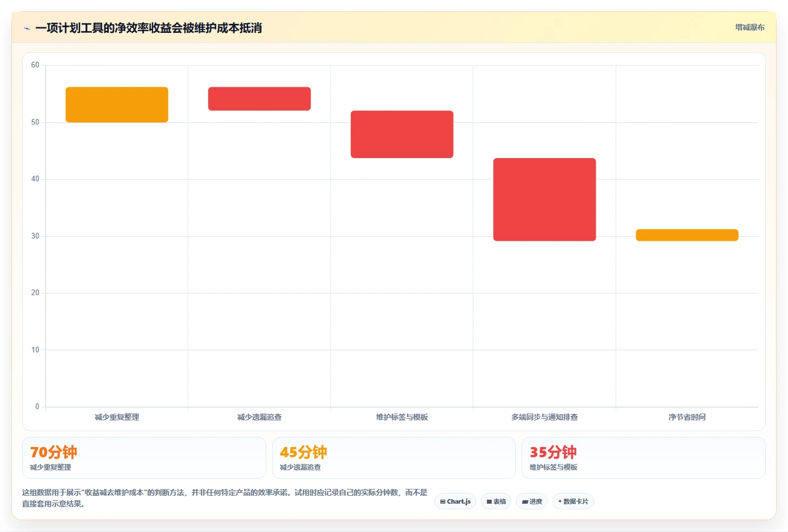Click the red 多端同步与通知排查 waterfall bar
Screen dimensions: 788x532
tap(544, 199)
